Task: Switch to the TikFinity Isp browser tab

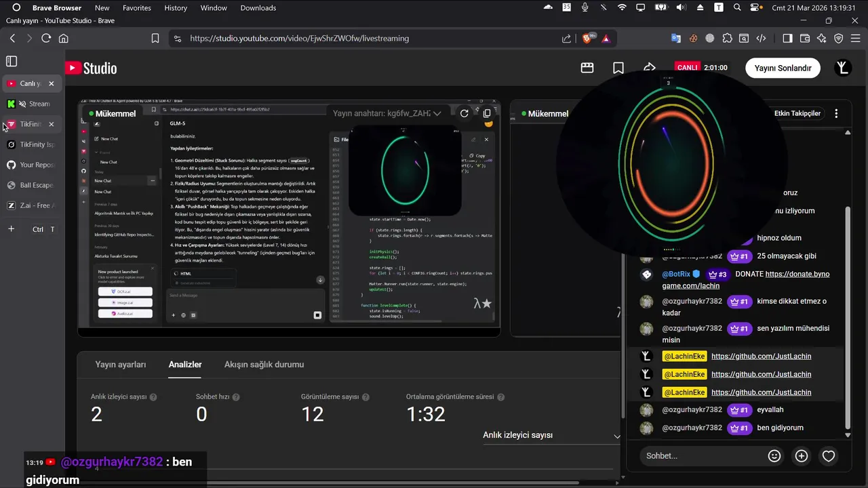Action: coord(32,144)
